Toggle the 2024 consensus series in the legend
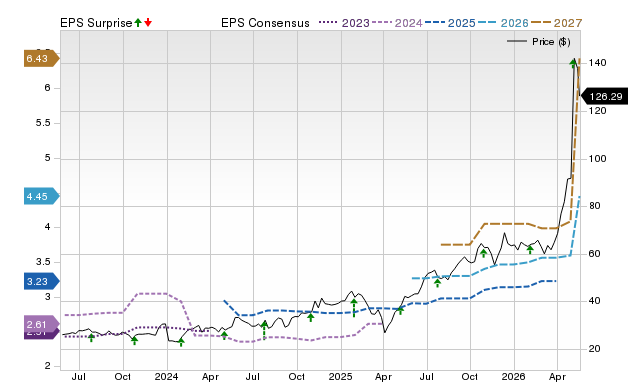Screen dimensions: 640x382 [397, 23]
